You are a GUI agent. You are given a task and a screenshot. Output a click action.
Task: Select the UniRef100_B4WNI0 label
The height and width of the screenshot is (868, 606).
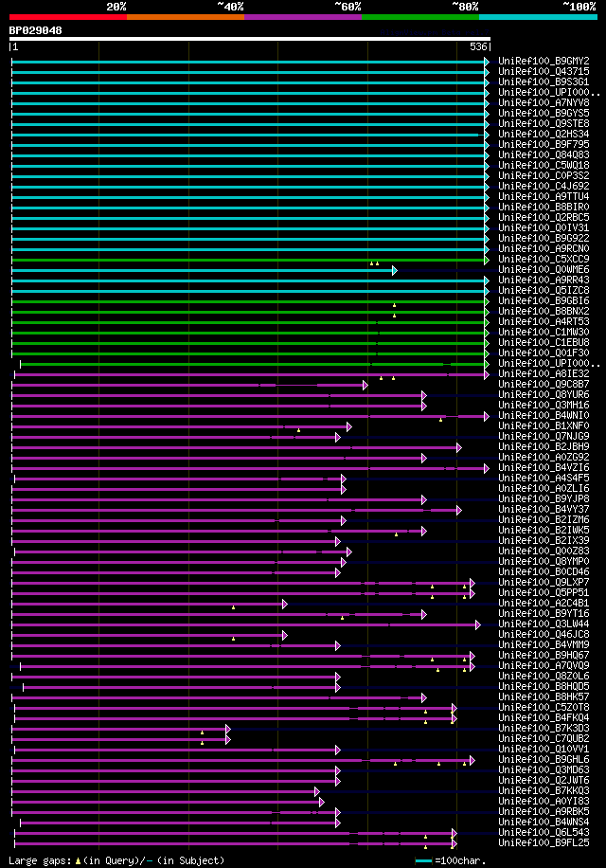coord(544,416)
